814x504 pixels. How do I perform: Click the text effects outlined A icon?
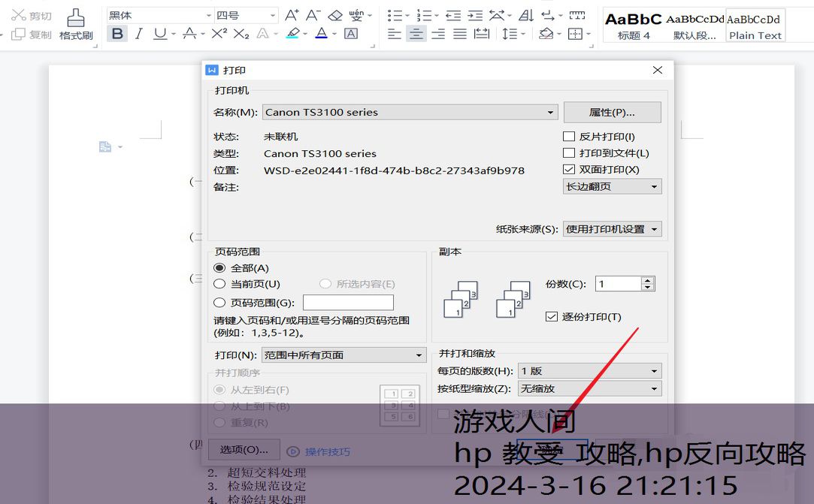(262, 34)
